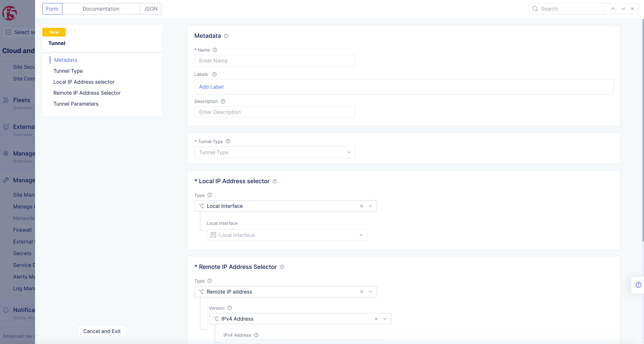Click the Enter Name input field
Image resolution: width=644 pixels, height=344 pixels.
274,61
